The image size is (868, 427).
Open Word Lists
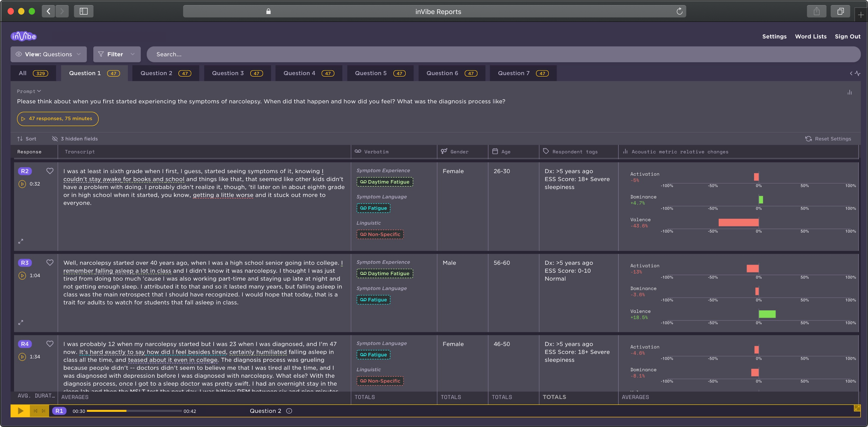[x=811, y=36]
